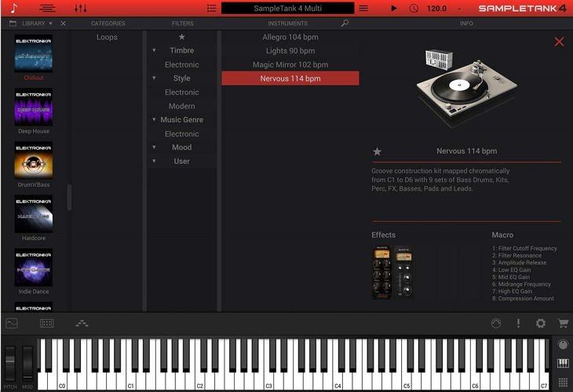
Task: Select the Loops category
Action: tap(107, 37)
